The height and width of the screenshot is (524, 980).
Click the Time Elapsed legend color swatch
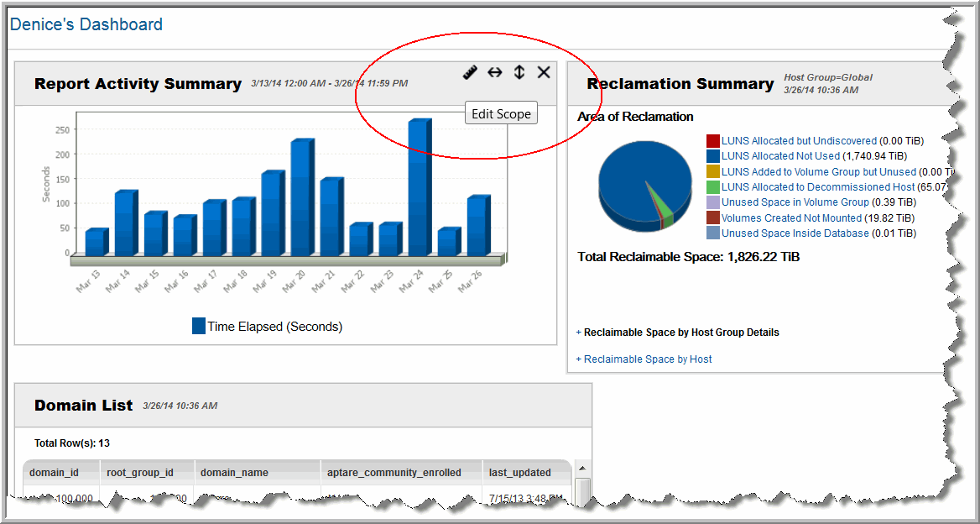coord(199,327)
